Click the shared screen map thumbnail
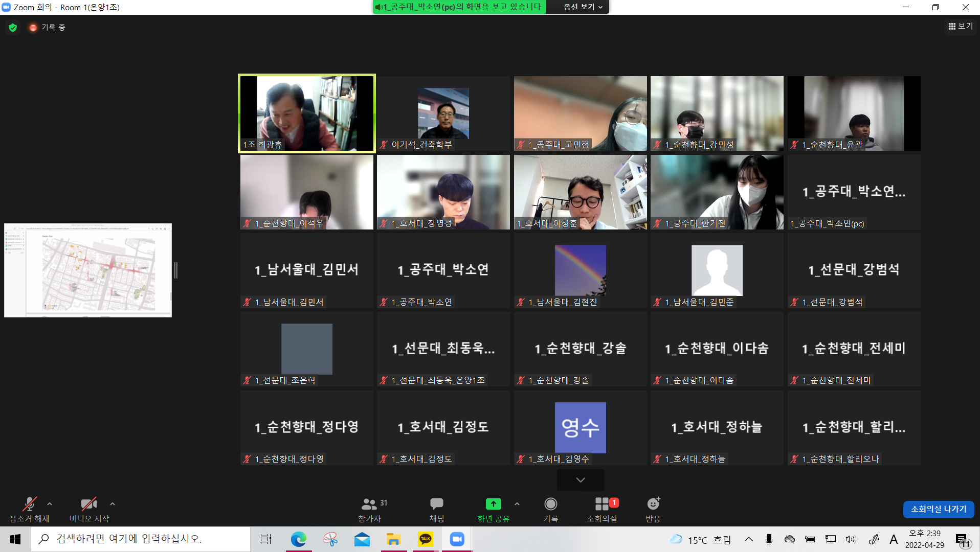Viewport: 980px width, 552px height. click(88, 270)
